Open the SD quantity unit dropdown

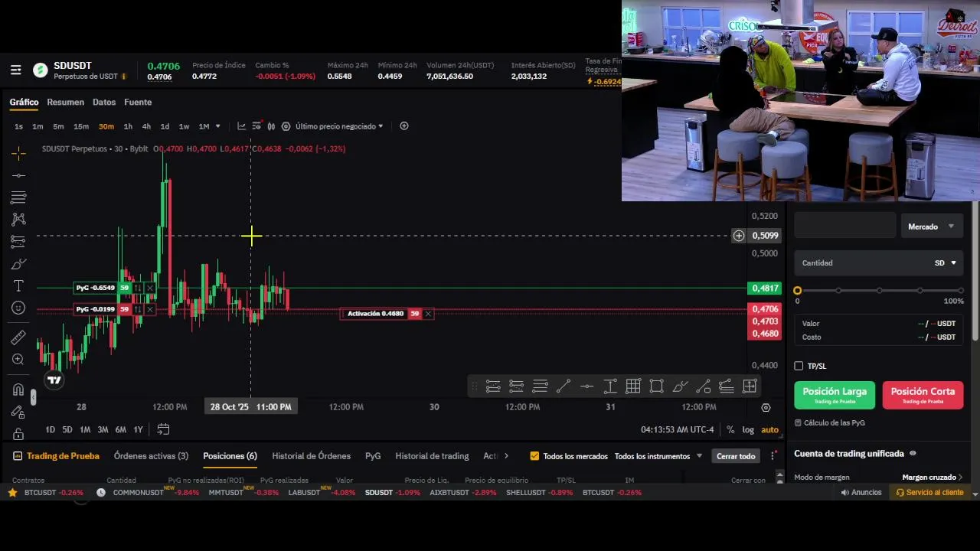click(946, 263)
